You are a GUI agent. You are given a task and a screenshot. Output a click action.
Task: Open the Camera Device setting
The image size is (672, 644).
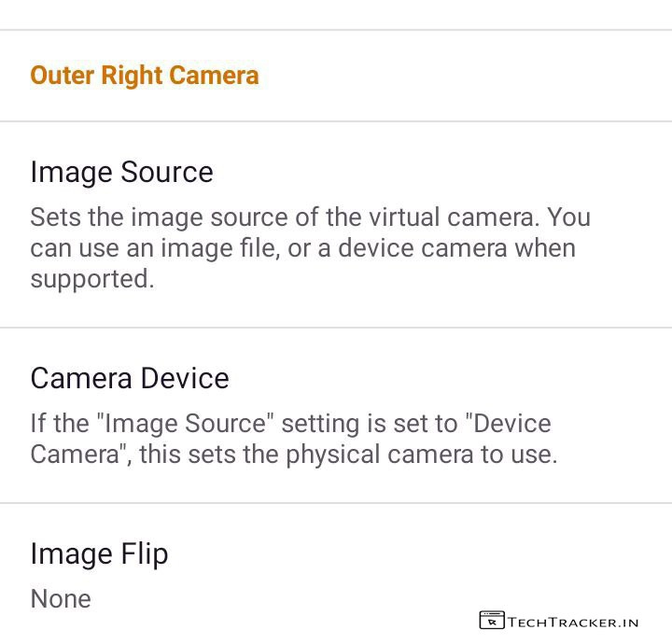coord(336,414)
